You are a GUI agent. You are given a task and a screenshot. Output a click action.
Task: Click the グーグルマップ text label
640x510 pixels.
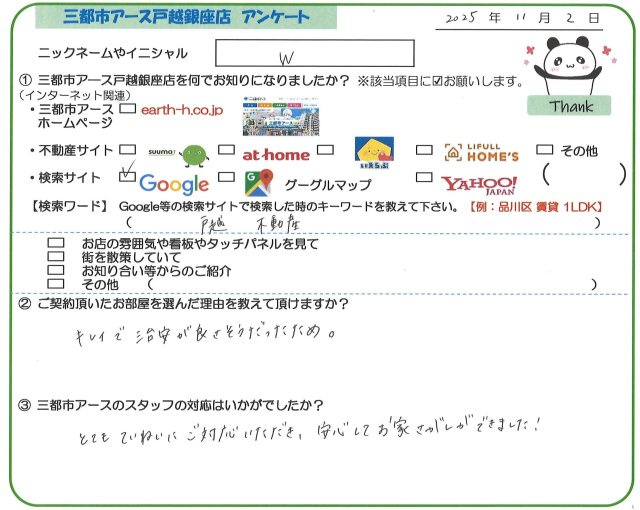point(328,185)
